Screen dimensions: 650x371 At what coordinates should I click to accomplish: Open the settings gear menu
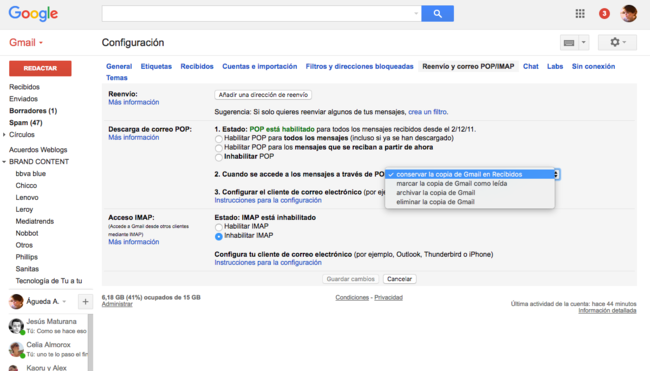[617, 42]
